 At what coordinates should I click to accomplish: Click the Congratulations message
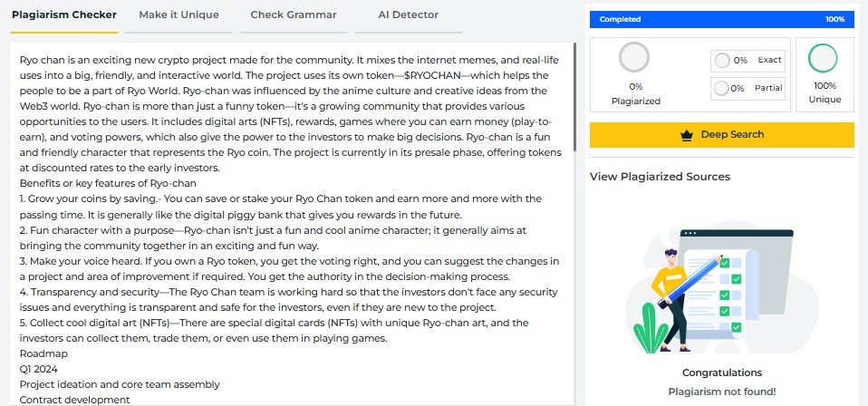point(721,372)
